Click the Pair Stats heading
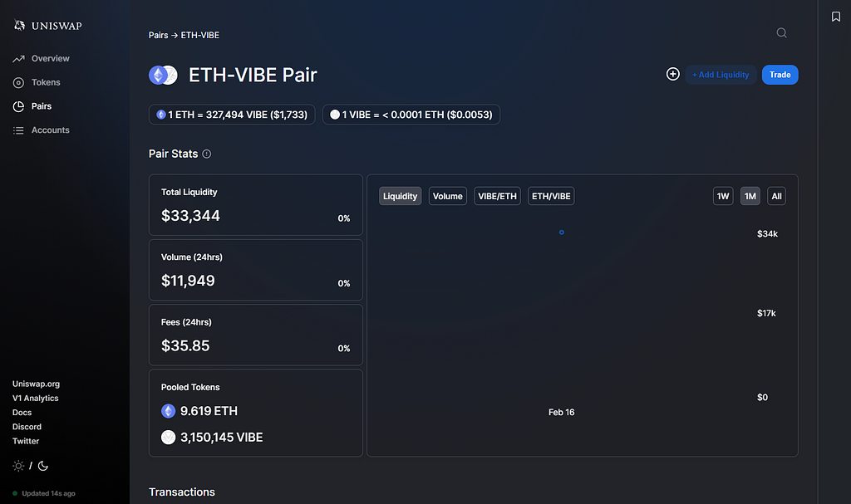The width and height of the screenshot is (851, 504). pyautogui.click(x=173, y=154)
